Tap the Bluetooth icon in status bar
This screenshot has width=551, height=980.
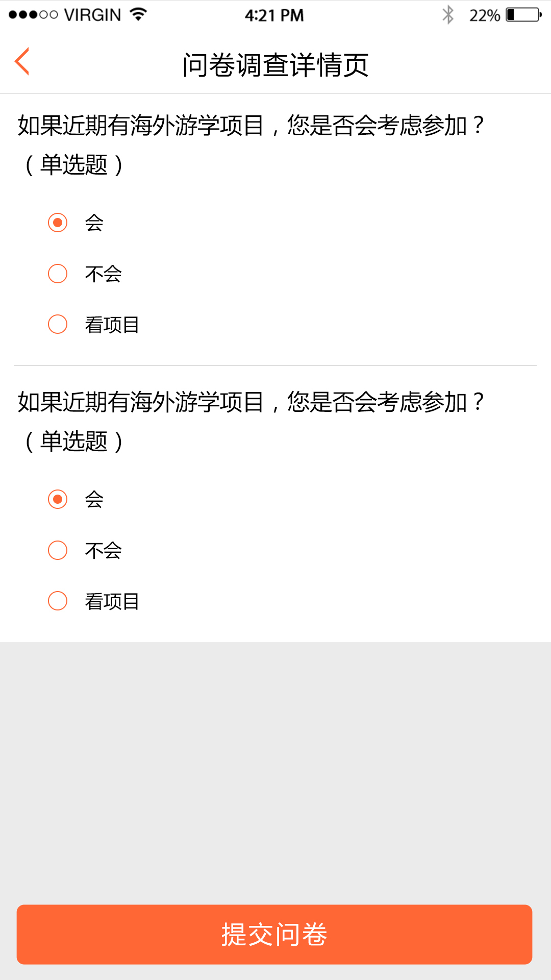click(x=448, y=15)
